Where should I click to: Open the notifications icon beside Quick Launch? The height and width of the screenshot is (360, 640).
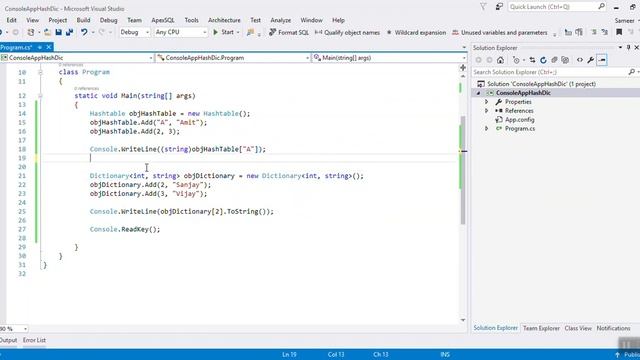499,7
